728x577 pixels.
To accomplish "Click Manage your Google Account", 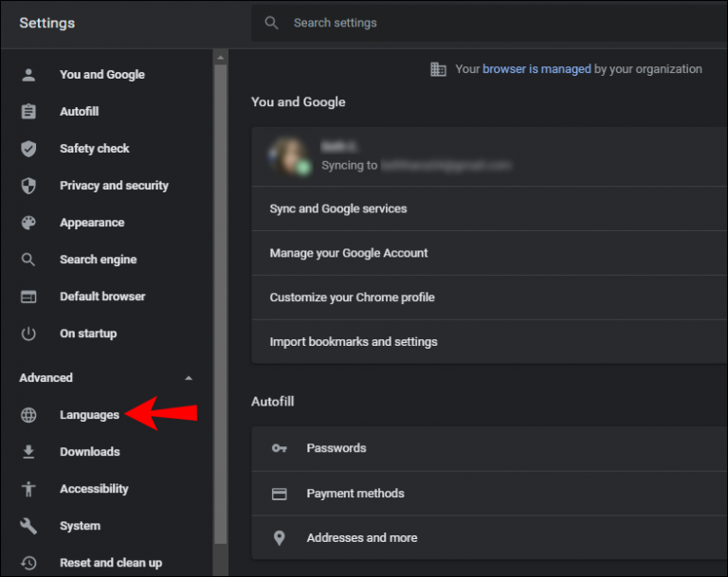I will click(349, 253).
